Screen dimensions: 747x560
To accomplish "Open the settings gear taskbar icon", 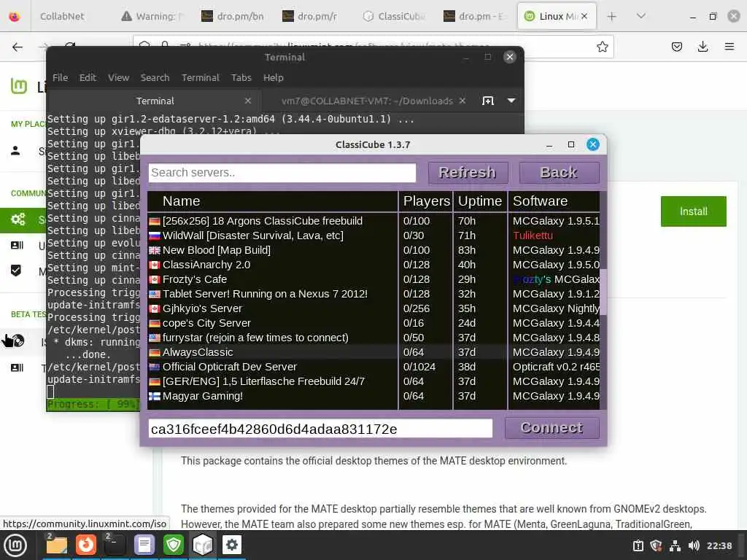I will click(232, 545).
